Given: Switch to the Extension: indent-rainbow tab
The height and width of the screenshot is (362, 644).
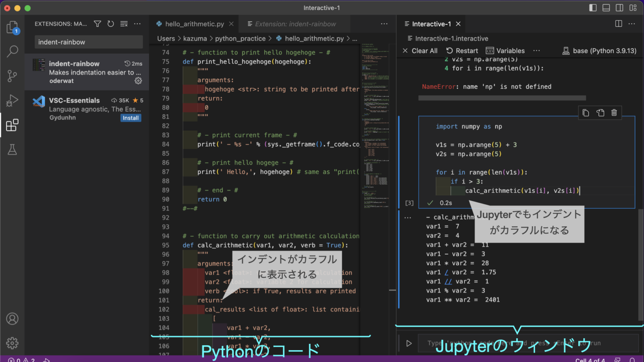Looking at the screenshot, I should [295, 24].
